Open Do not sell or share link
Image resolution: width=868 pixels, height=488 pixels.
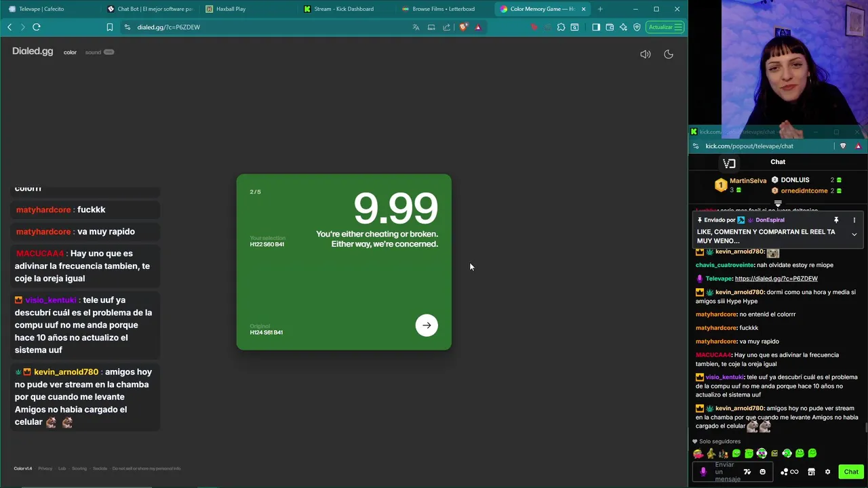[x=146, y=468]
